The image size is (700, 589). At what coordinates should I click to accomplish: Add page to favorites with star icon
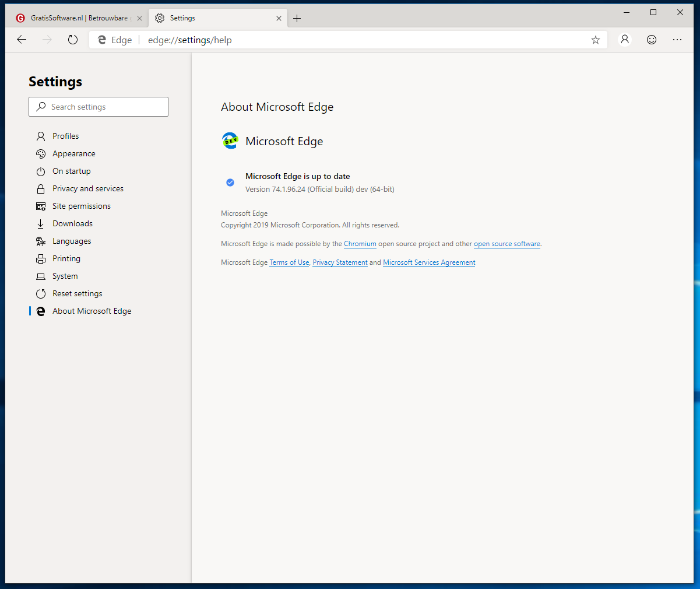[x=595, y=40]
